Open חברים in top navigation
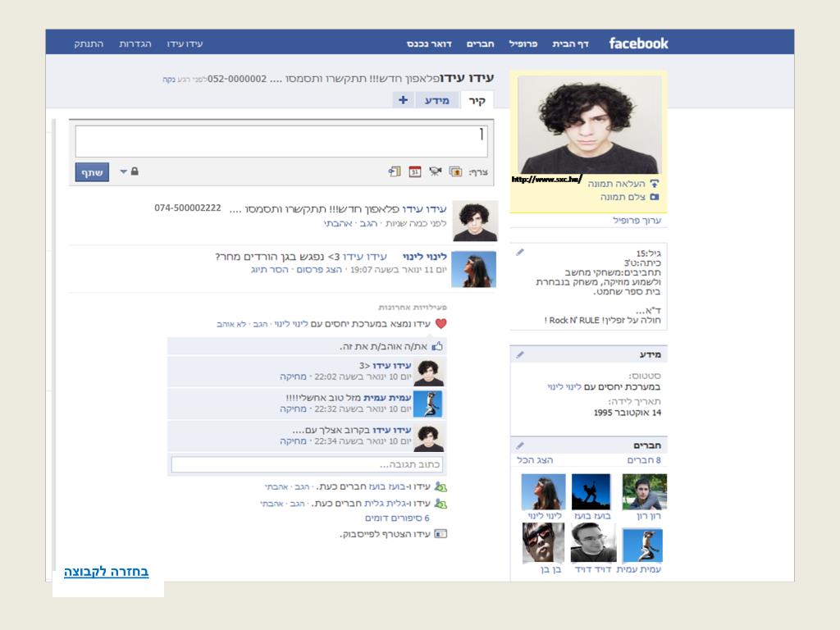The height and width of the screenshot is (630, 840). [481, 44]
